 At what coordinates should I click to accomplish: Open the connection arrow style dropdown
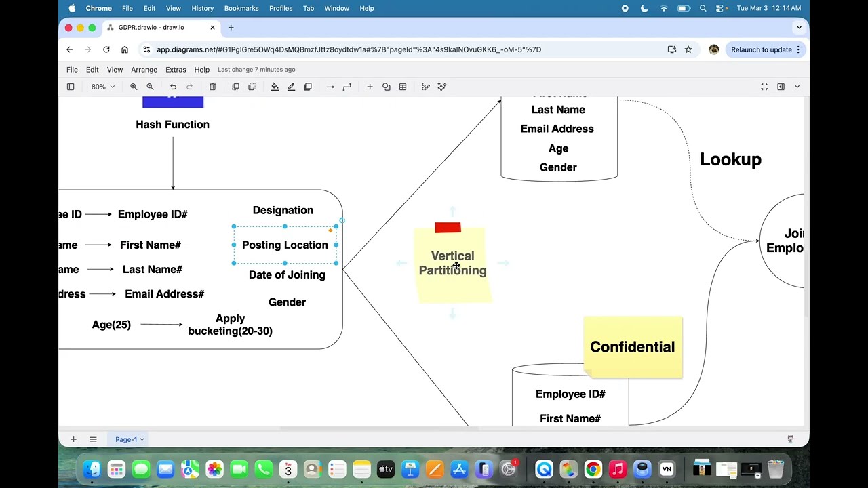(x=330, y=87)
